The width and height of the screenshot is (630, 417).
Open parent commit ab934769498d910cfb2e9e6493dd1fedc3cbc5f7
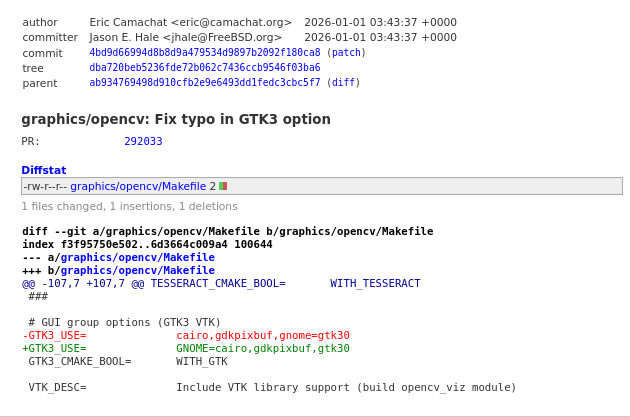[x=205, y=83]
